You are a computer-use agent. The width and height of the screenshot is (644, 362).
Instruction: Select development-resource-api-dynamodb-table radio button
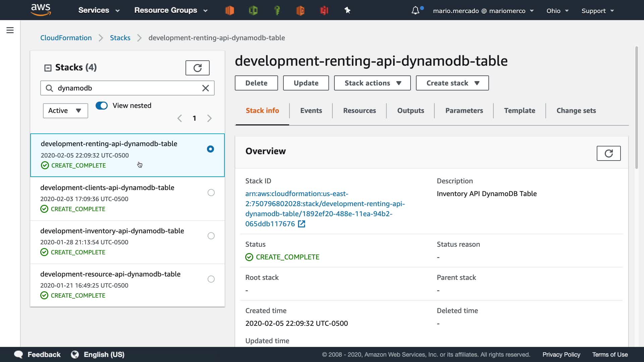(211, 279)
